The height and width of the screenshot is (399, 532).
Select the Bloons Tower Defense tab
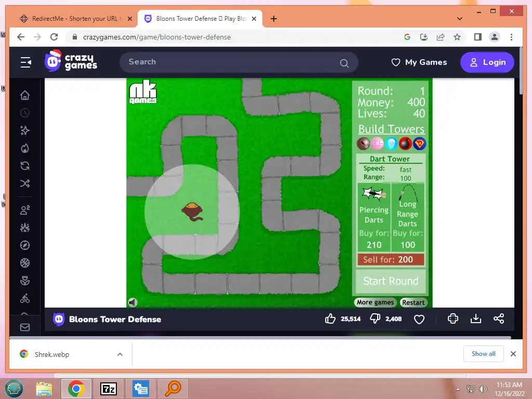[x=200, y=19]
